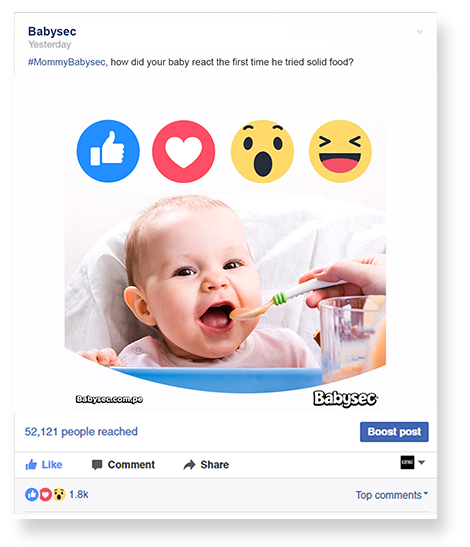Screen dimensions: 470x547
Task: Click the small Like reaction icon near 1.8k
Action: pyautogui.click(x=31, y=494)
